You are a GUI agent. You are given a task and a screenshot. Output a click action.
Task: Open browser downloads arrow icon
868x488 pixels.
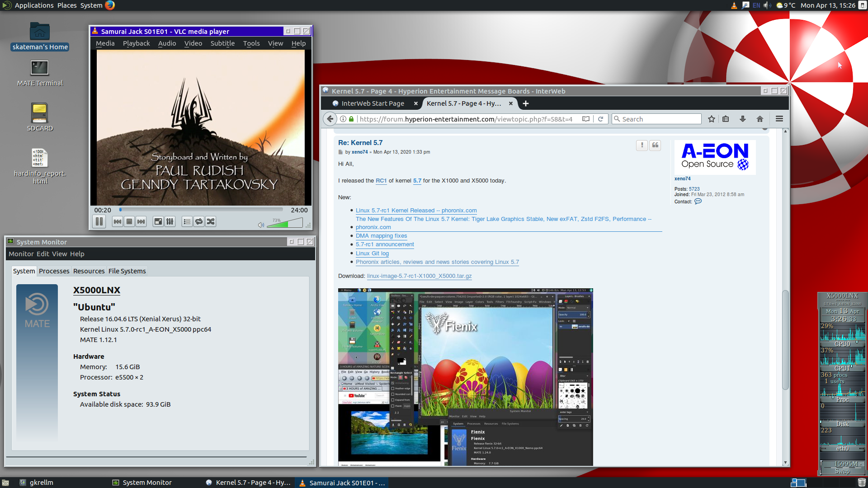coord(742,119)
